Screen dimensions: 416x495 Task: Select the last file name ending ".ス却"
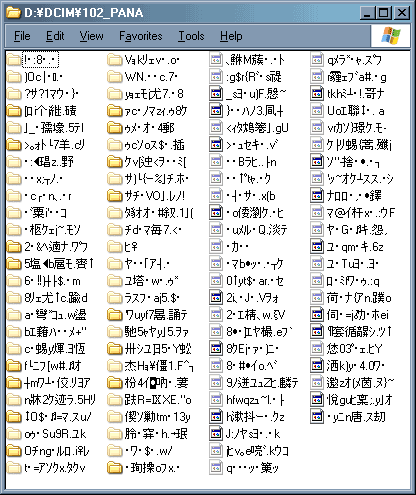click(x=356, y=417)
